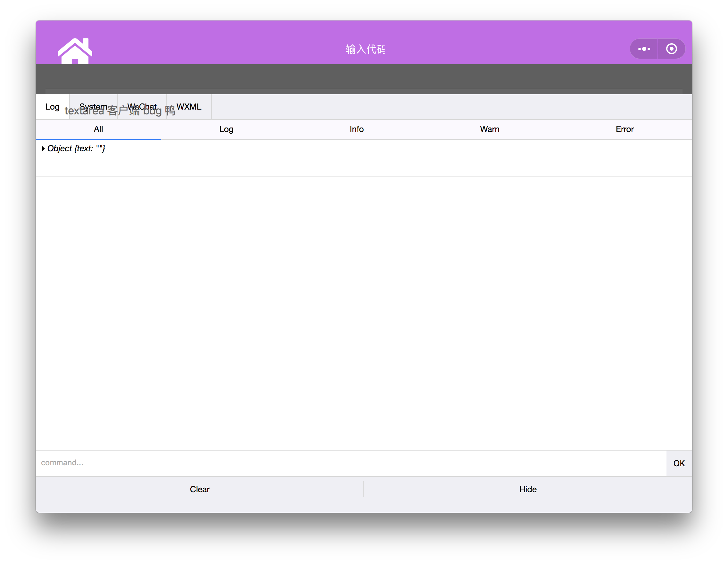Open the three-dots more menu

coord(644,49)
